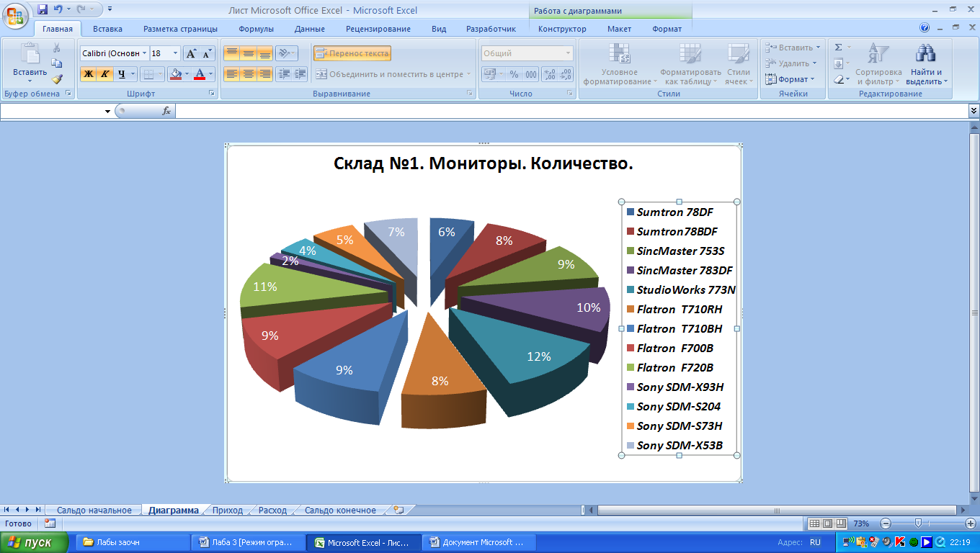980x553 pixels.
Task: Toggle underline Ч formatting
Action: (x=122, y=73)
